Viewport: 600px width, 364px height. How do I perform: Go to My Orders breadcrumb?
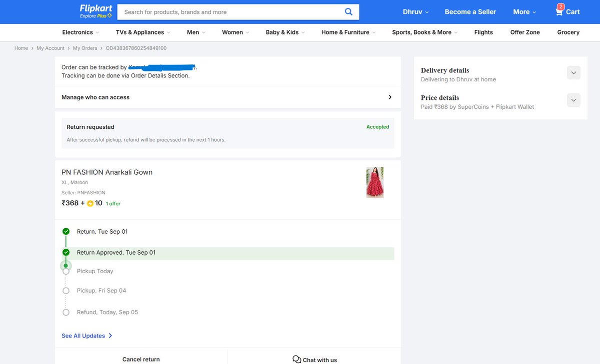coord(85,48)
